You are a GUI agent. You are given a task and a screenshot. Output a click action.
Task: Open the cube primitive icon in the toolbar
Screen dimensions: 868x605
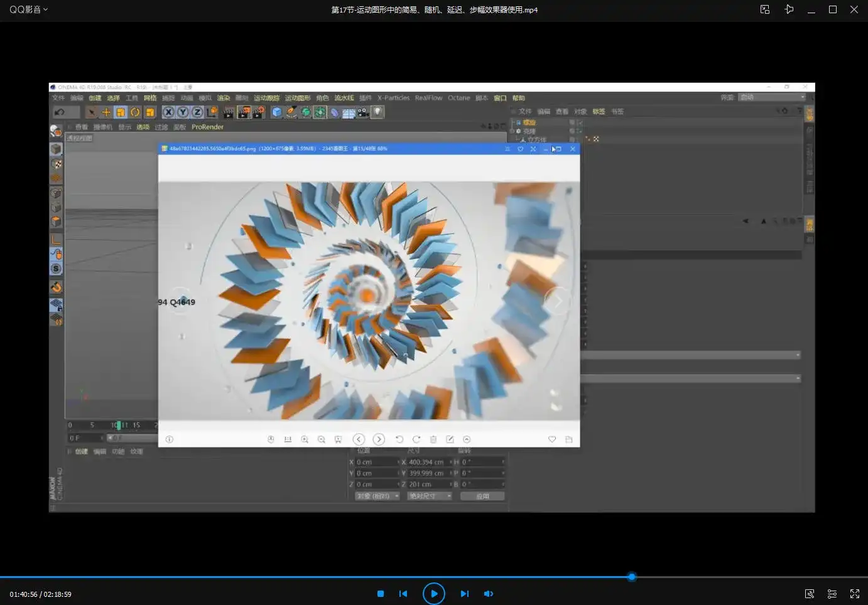[x=276, y=112]
